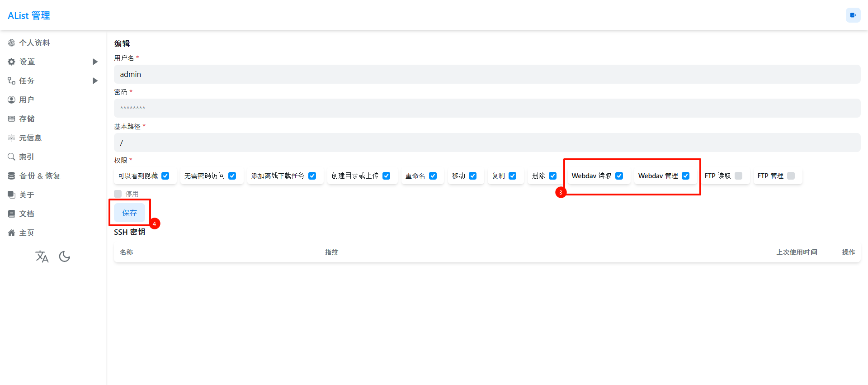868x385 pixels.
Task: Open the 用户 menu item
Action: tap(27, 100)
